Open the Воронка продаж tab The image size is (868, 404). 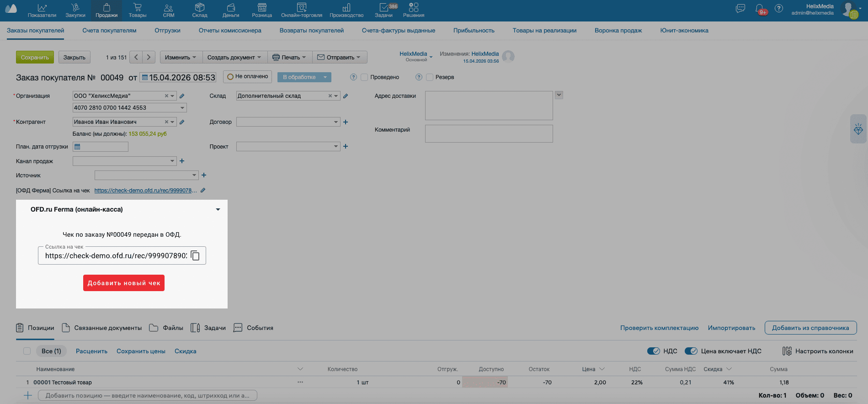click(618, 31)
